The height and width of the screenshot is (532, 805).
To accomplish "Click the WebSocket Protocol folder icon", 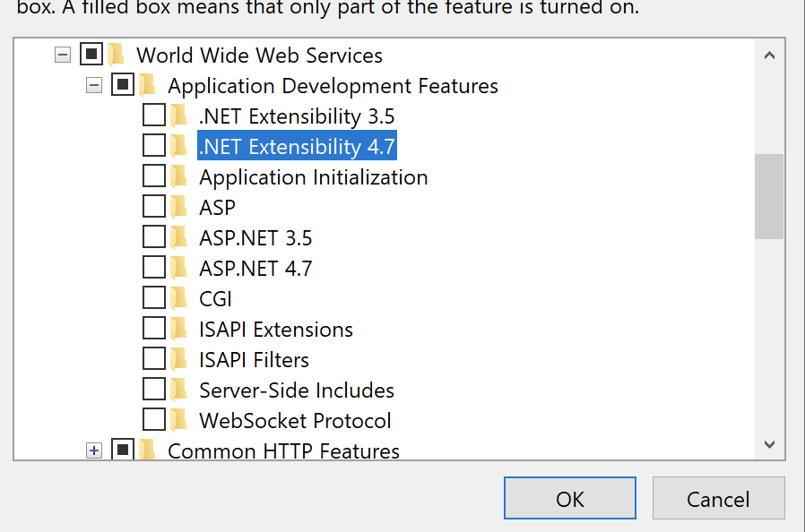I will (x=179, y=421).
